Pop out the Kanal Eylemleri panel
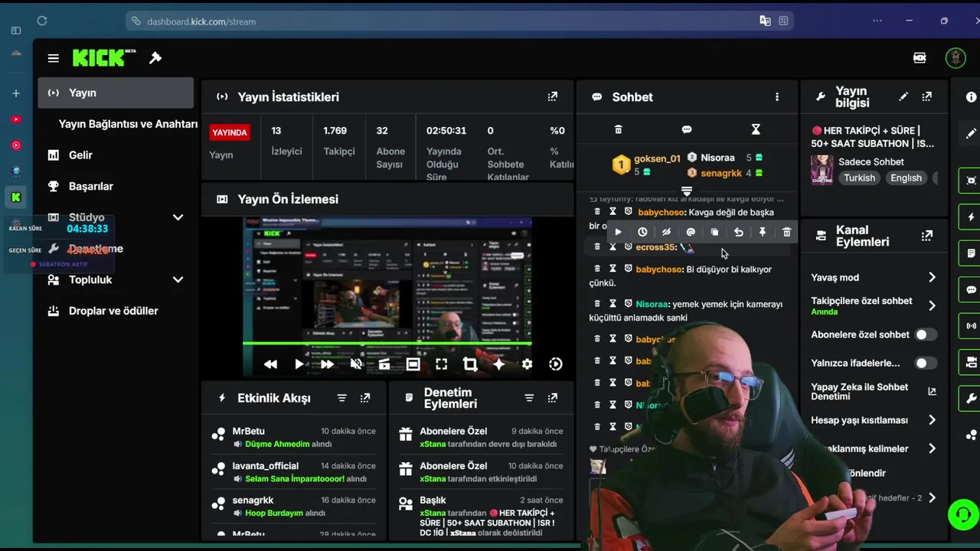Image resolution: width=980 pixels, height=551 pixels. (927, 236)
